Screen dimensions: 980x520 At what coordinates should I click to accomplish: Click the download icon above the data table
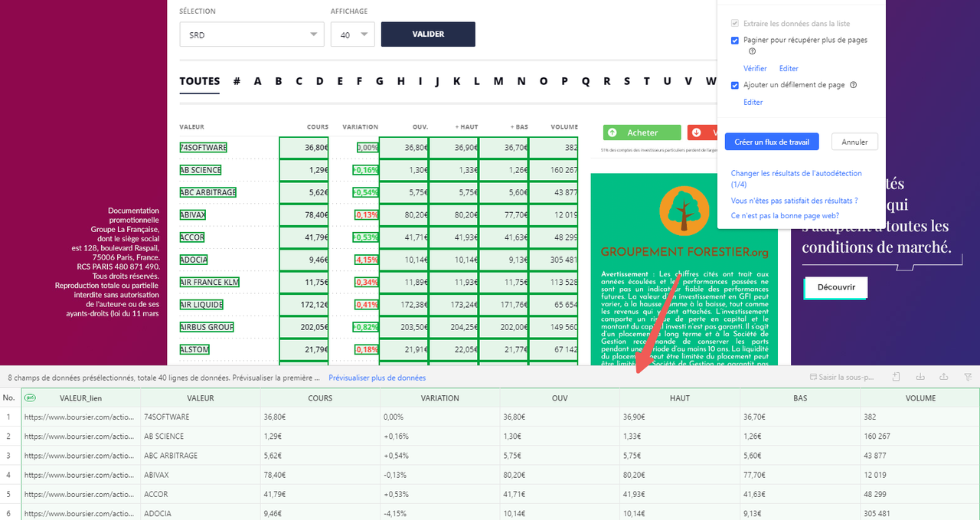[x=920, y=378]
